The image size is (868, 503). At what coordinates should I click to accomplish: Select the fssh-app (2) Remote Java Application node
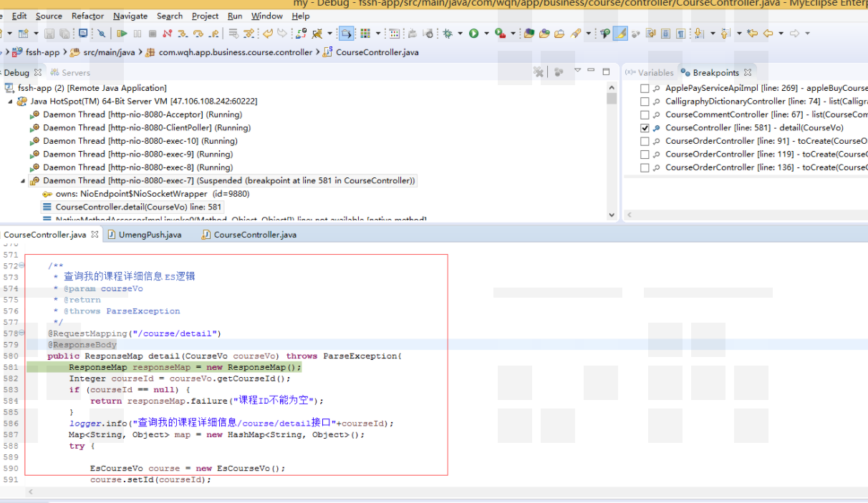click(85, 88)
